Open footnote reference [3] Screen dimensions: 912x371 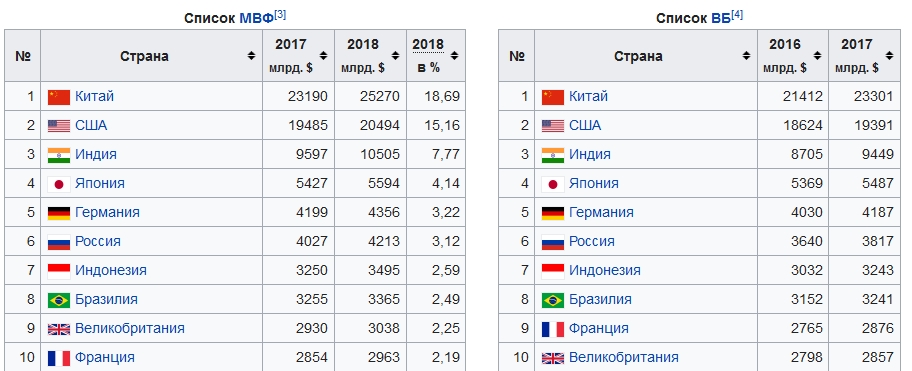tap(280, 15)
